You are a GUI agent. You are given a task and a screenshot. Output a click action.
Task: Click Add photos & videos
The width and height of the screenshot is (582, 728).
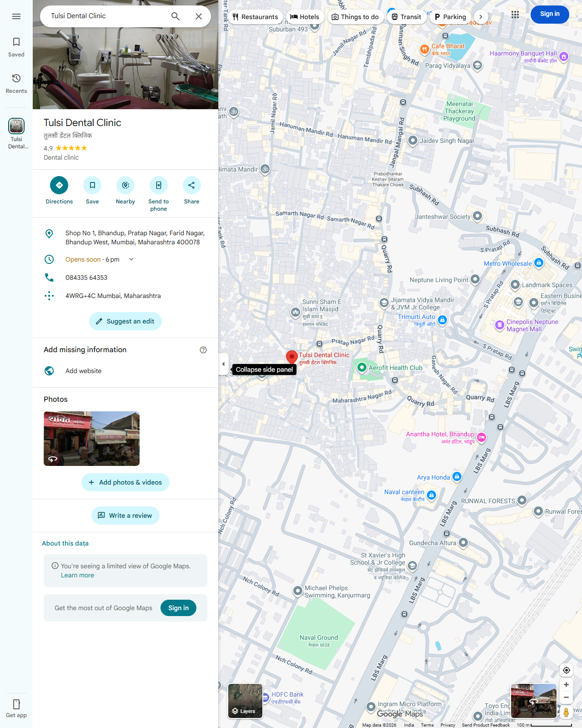point(125,482)
